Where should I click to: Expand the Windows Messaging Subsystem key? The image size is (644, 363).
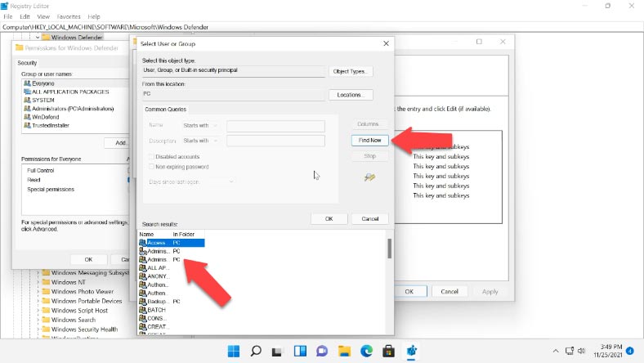coord(38,272)
